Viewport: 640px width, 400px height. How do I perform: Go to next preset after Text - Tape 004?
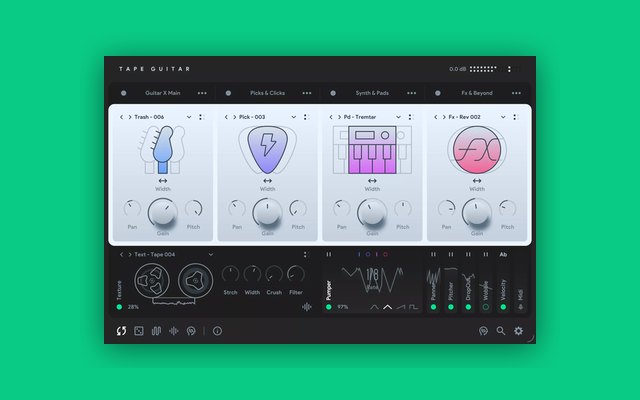pyautogui.click(x=130, y=254)
